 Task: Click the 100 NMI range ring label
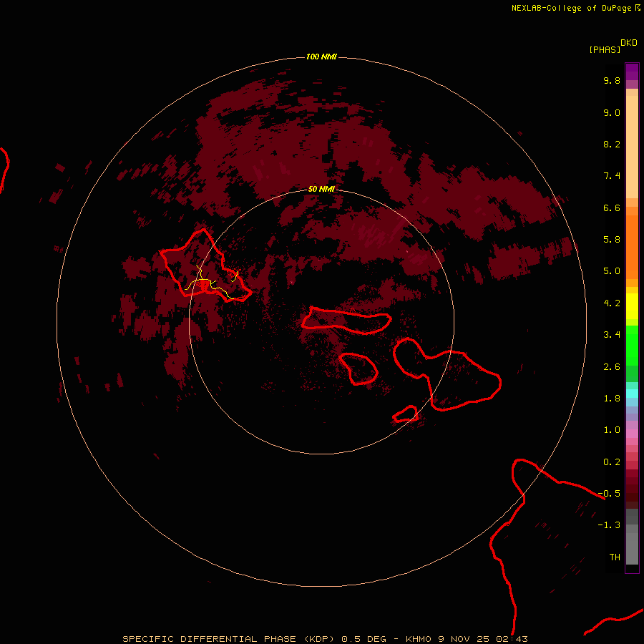pos(321,57)
